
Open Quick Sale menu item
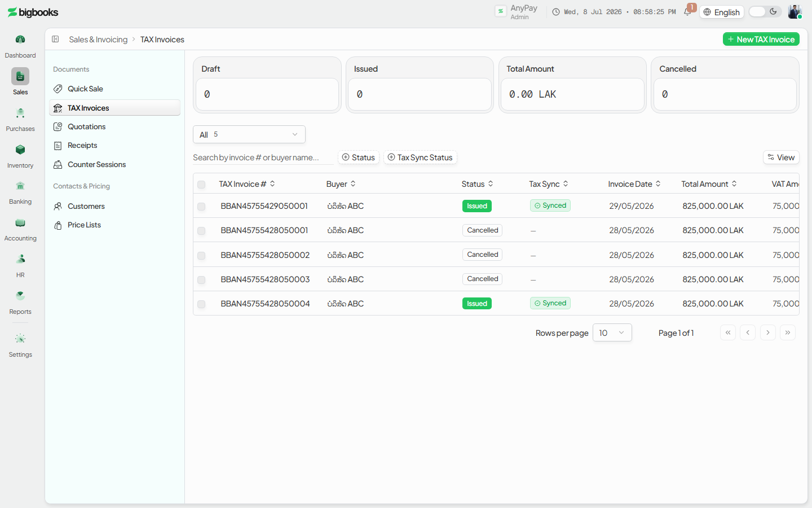point(115,89)
